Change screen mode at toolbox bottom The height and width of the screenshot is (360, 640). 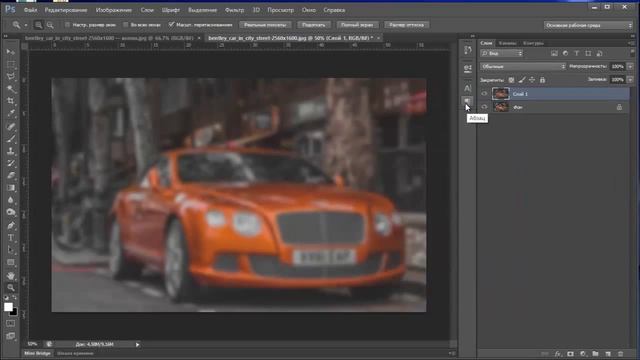pyautogui.click(x=11, y=336)
